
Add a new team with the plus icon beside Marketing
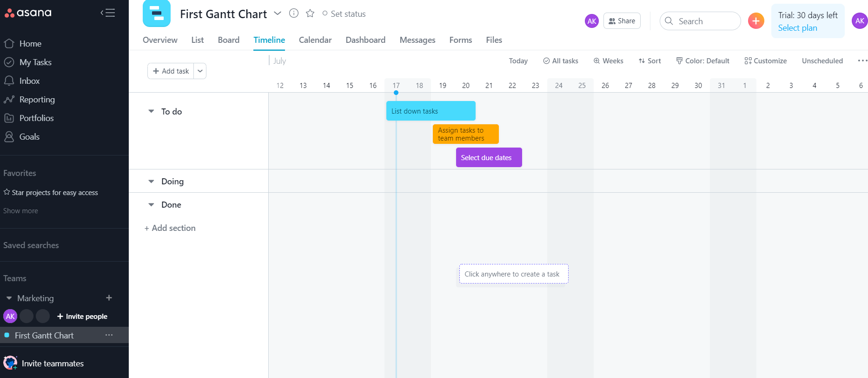tap(109, 298)
